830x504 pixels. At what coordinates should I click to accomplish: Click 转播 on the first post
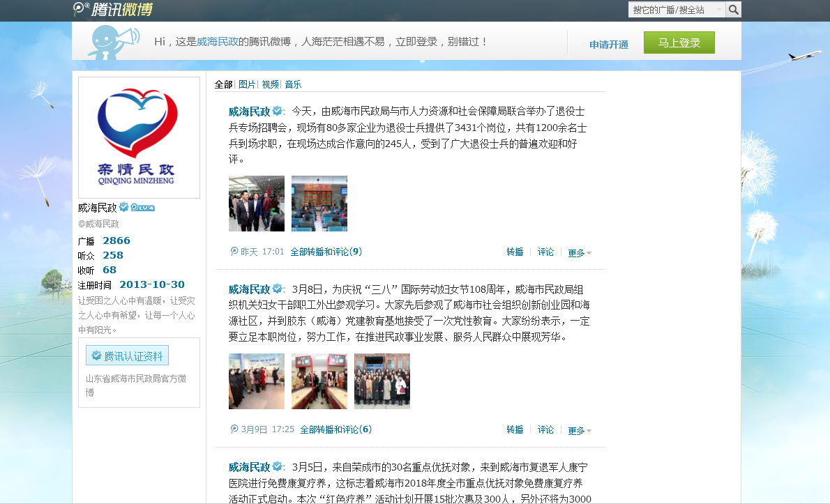pos(515,252)
